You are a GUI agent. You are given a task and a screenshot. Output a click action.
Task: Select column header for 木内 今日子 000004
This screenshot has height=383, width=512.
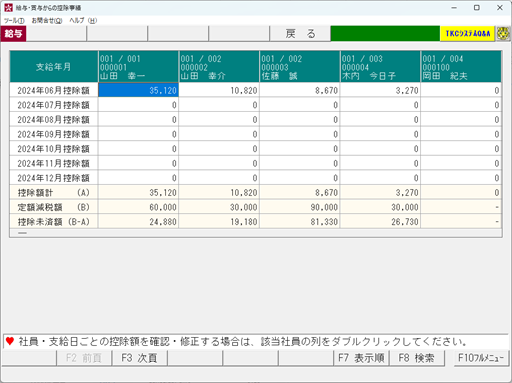[x=380, y=67]
